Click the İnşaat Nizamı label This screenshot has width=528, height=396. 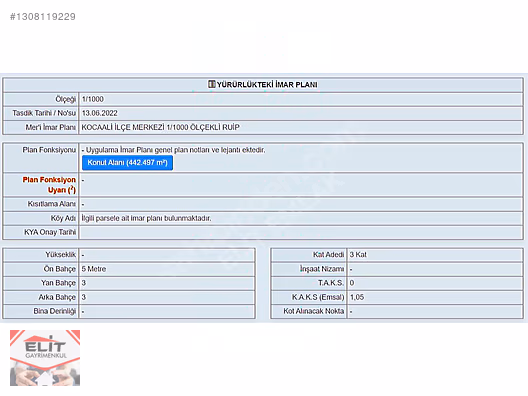pos(322,269)
